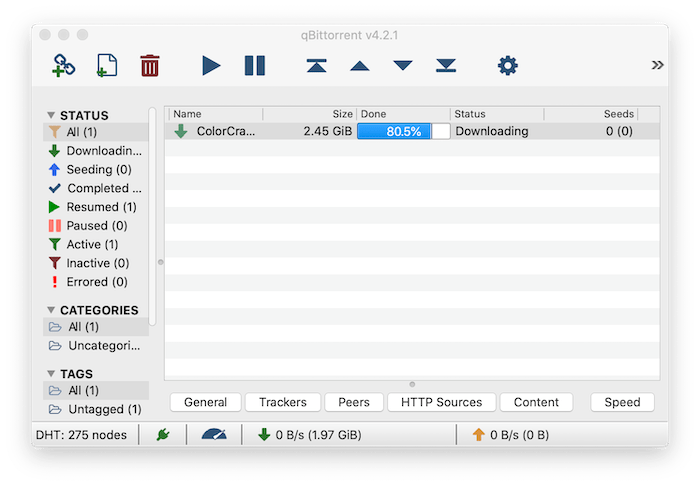
Task: Click the 80.5% progress bar
Action: coord(404,131)
